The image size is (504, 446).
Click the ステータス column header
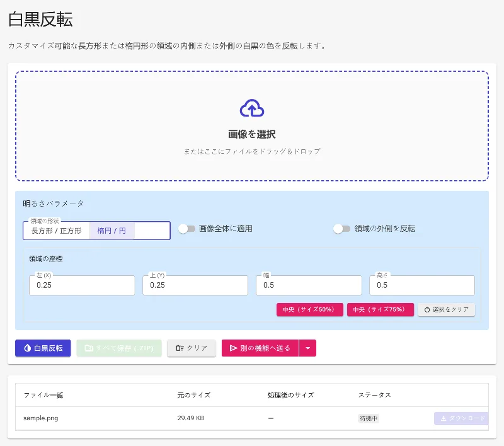[375, 395]
